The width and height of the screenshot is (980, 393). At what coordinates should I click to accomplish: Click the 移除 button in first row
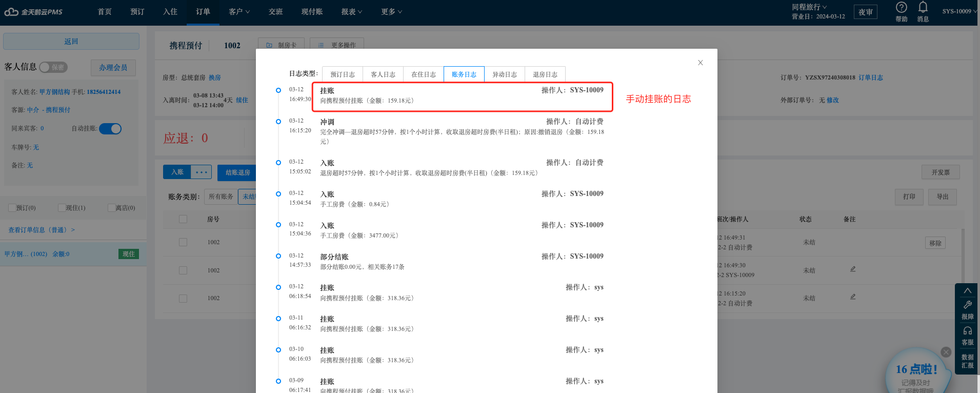point(935,243)
